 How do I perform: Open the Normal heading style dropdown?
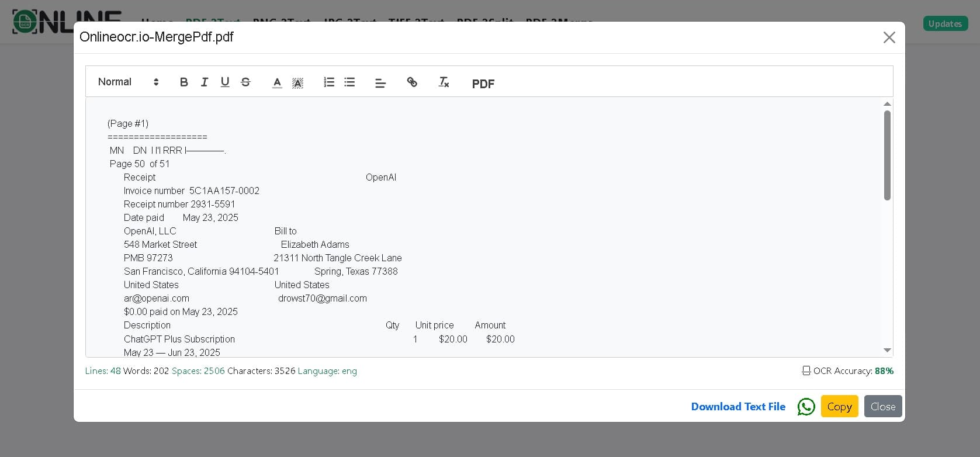[128, 82]
